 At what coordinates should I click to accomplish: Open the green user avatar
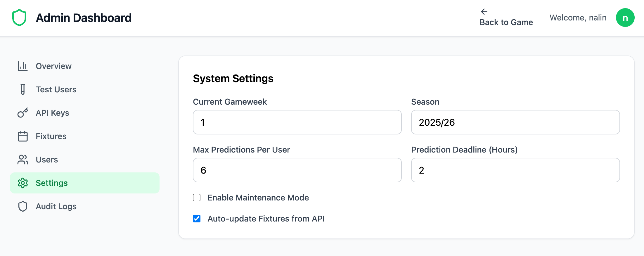[x=625, y=18]
